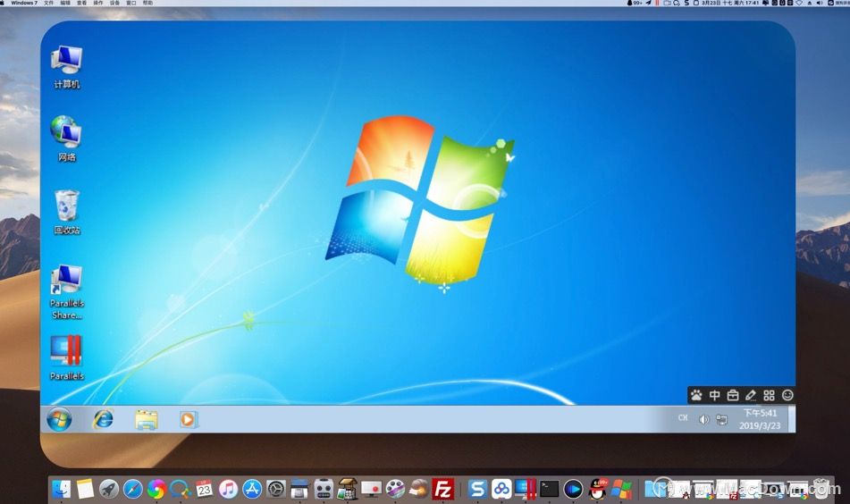
Task: Open the App Store in Dock
Action: click(252, 490)
